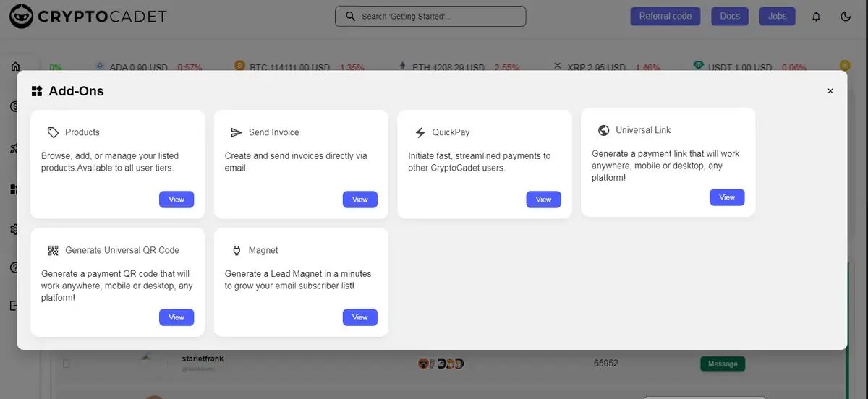View the Products add-on
The image size is (868, 399).
pos(176,199)
